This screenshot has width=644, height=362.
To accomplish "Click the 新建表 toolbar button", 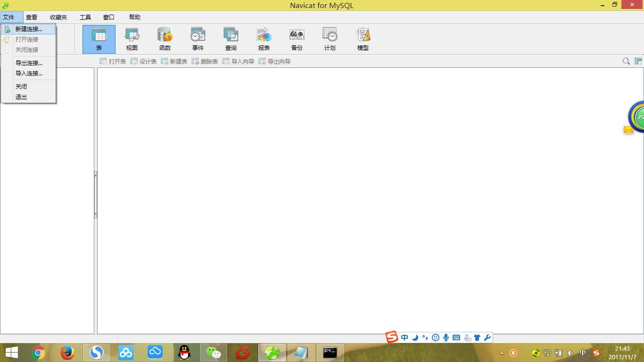I will [174, 61].
